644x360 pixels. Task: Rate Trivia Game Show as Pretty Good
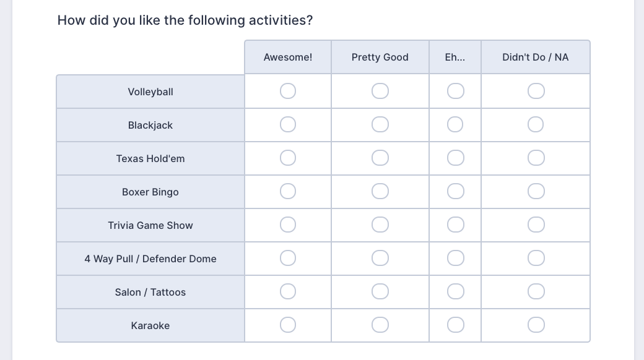(380, 225)
